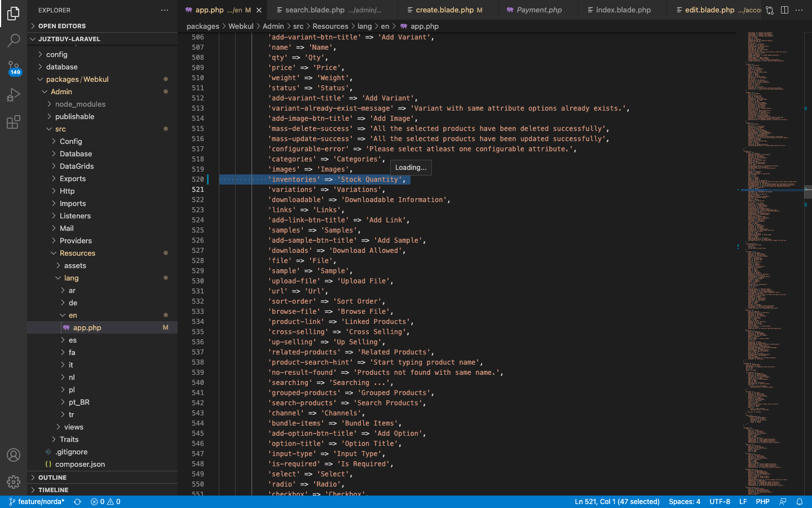Screen dimensions: 812x508
Task: Expand the Timeline section
Action: coord(102,490)
